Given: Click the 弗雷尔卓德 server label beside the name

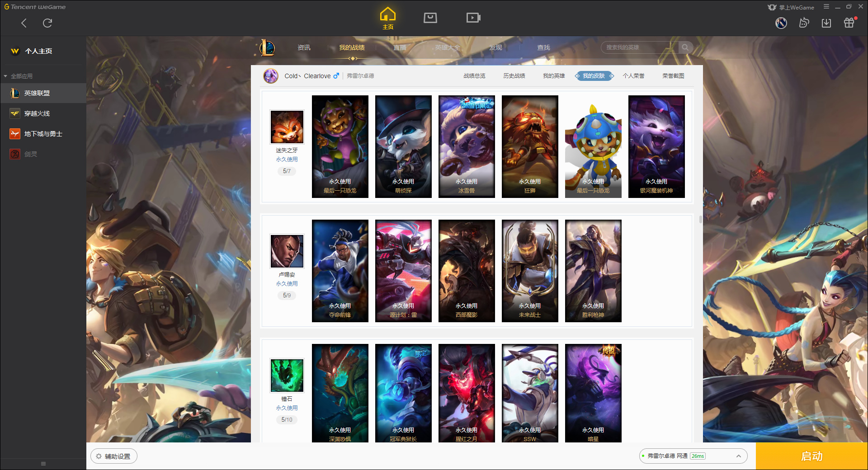Looking at the screenshot, I should [360, 76].
